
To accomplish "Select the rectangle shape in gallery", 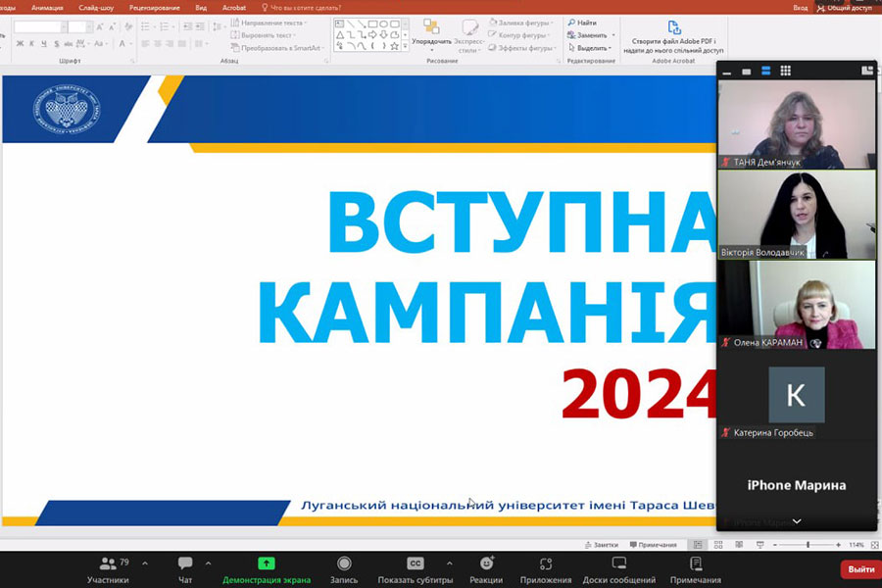I will [372, 24].
